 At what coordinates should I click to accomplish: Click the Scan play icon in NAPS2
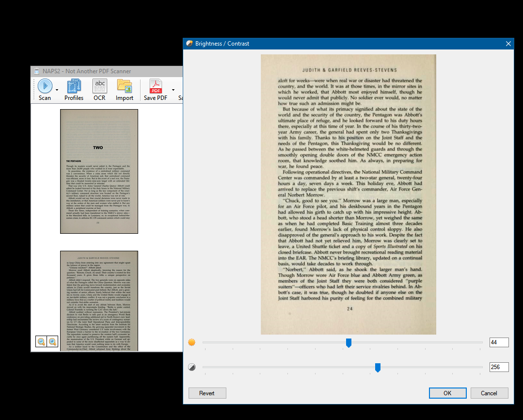click(x=45, y=86)
